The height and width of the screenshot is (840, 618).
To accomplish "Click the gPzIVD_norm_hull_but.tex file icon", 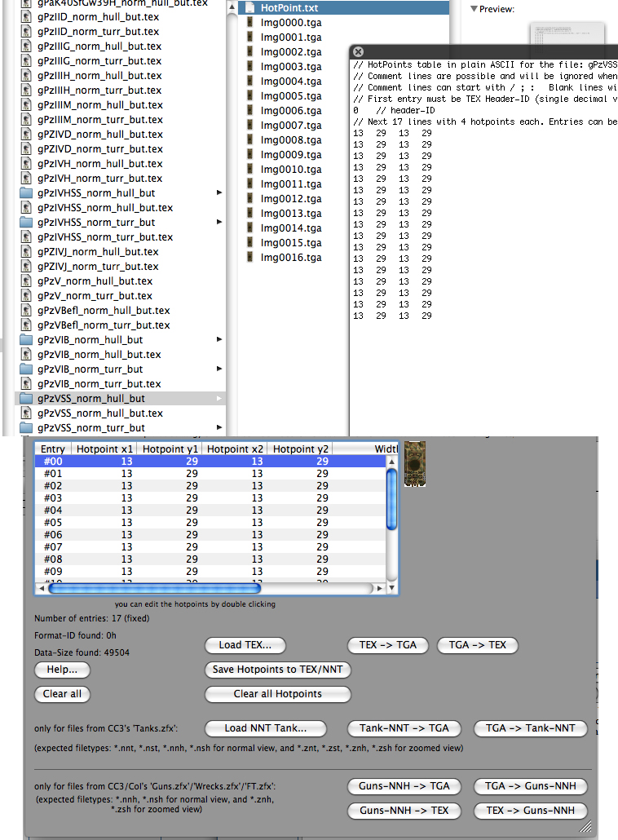I will point(26,134).
